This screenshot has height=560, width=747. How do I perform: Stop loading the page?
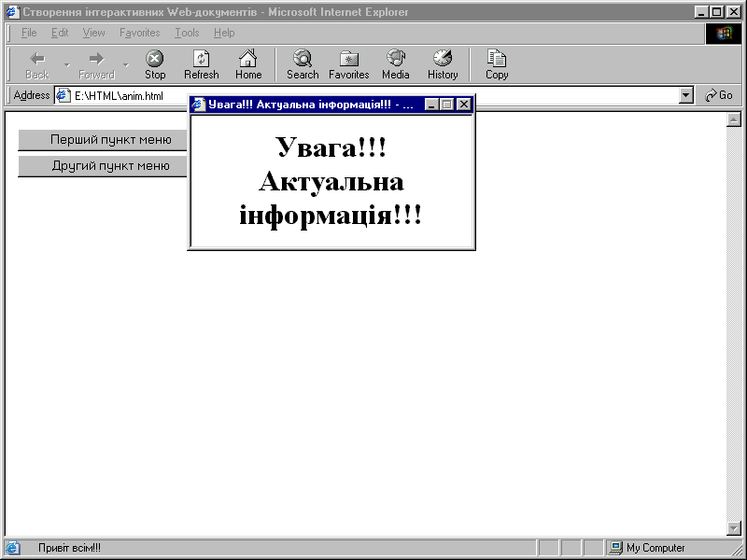155,65
